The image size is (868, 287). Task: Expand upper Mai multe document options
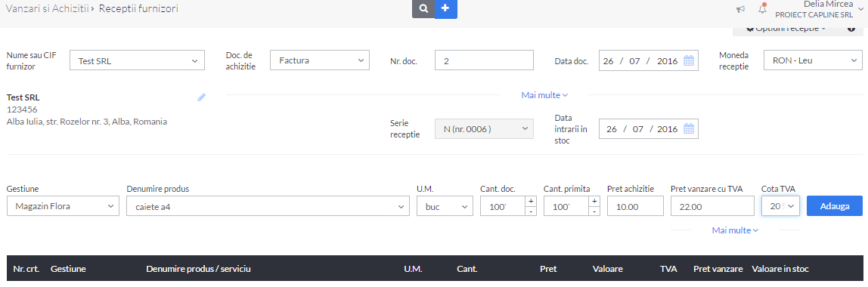[x=544, y=95]
